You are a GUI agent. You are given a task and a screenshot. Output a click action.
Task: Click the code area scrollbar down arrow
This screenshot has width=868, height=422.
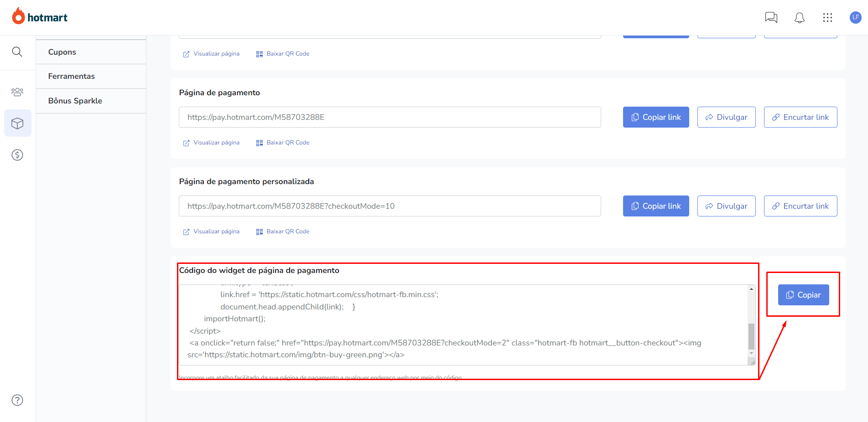pos(751,353)
